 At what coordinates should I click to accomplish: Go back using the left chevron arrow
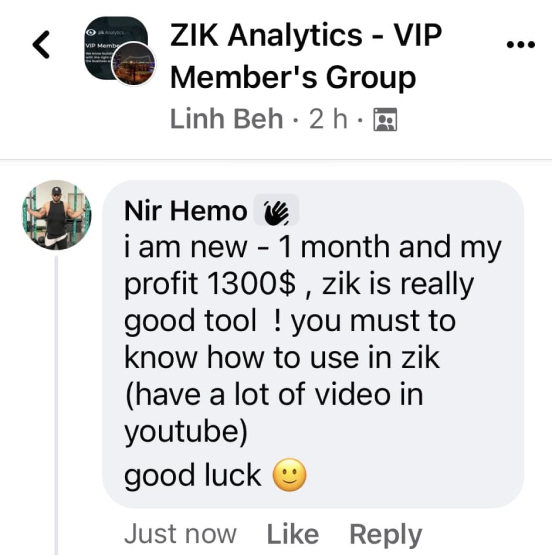pos(41,45)
